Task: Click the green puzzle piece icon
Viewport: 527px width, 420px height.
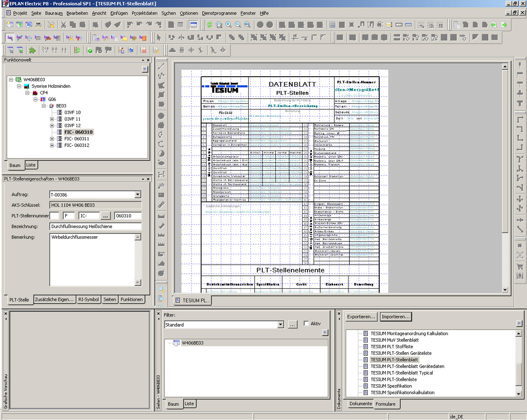Action: pyautogui.click(x=32, y=50)
